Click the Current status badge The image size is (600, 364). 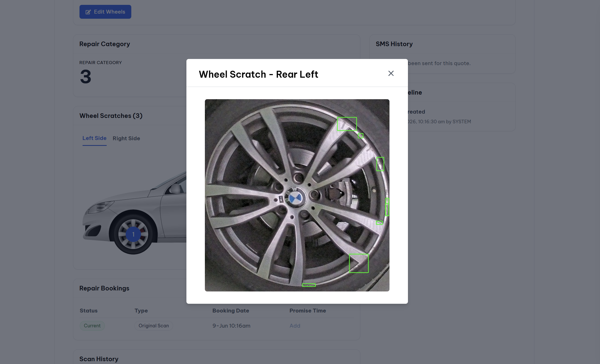pos(92,326)
